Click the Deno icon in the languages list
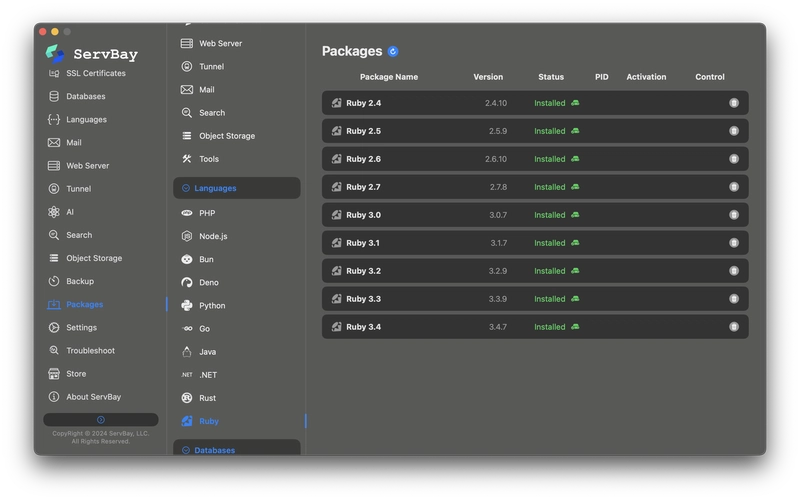 (187, 282)
